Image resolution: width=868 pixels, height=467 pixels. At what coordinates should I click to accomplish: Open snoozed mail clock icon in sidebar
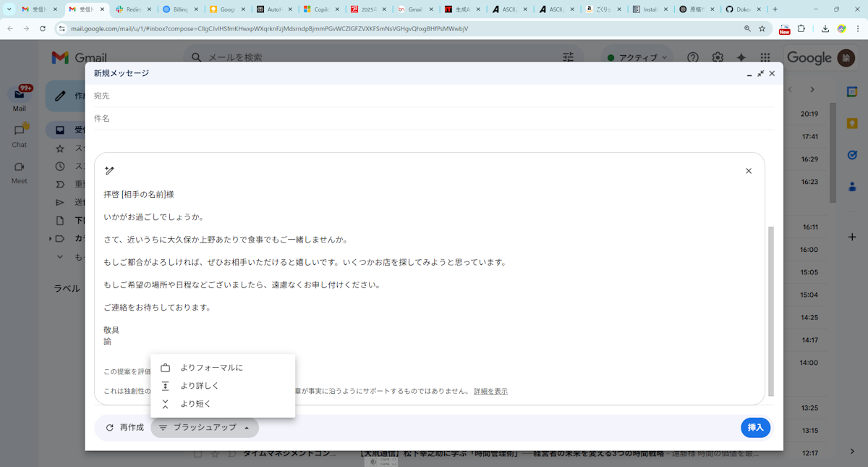(x=60, y=167)
